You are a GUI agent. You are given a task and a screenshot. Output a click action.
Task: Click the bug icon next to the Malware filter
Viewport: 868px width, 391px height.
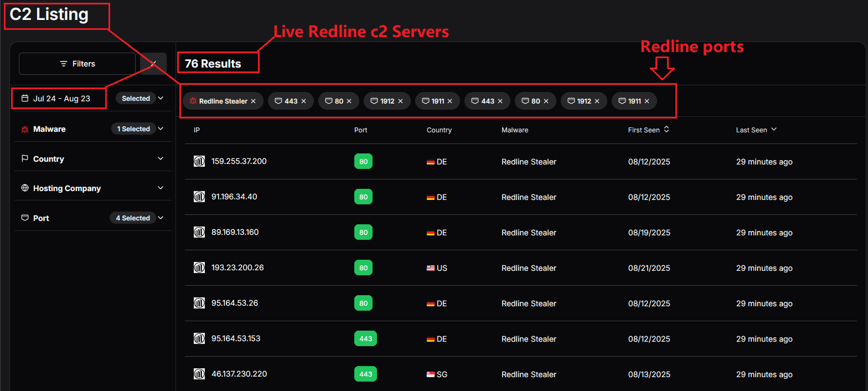click(25, 129)
